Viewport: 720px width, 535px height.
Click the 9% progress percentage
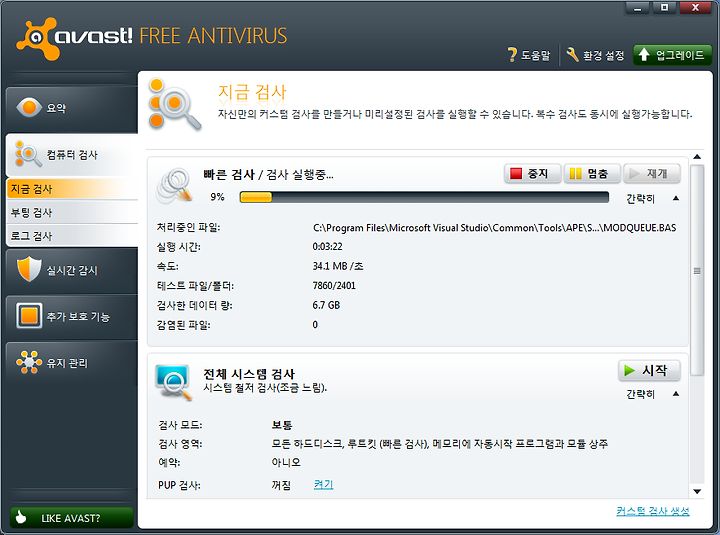tap(217, 197)
